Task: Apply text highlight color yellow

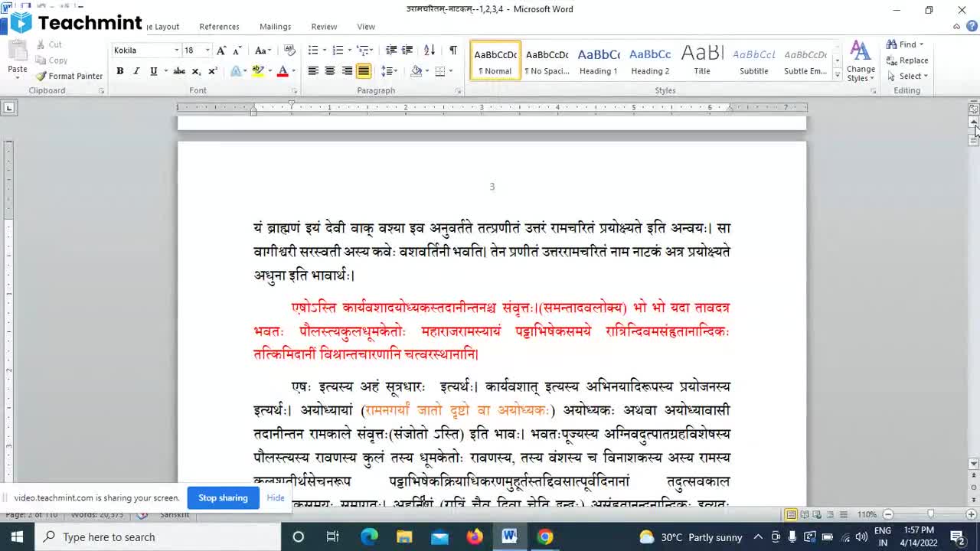Action: coord(258,71)
